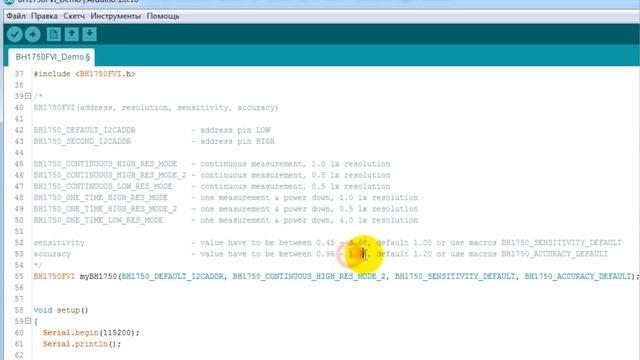Click BH1750_ACCURACY_DEFAULT in comment line 53
The width and height of the screenshot is (640, 360).
[x=554, y=254]
